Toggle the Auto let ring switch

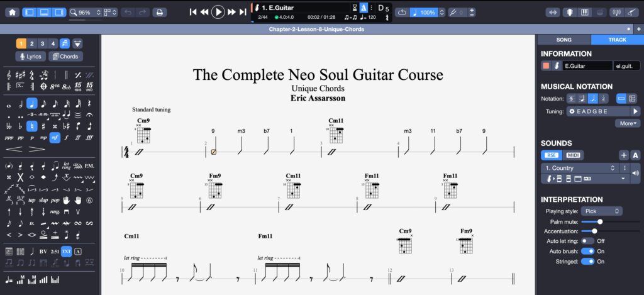click(587, 241)
